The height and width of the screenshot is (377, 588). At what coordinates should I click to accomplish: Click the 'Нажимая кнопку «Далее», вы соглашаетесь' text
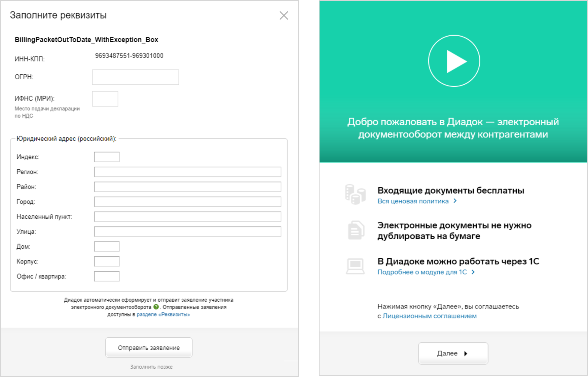pyautogui.click(x=448, y=306)
